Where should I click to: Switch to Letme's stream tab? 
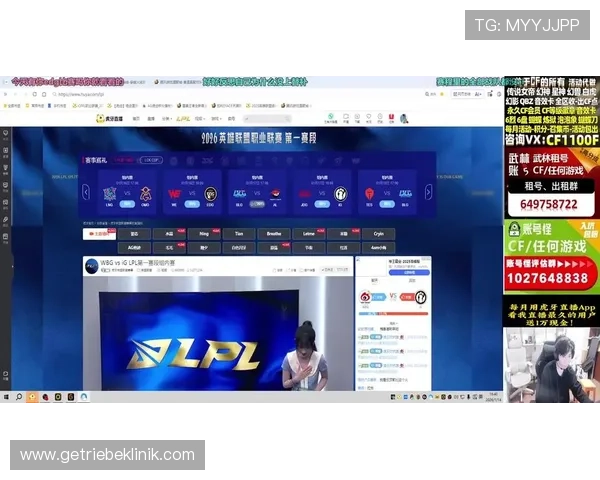click(309, 234)
